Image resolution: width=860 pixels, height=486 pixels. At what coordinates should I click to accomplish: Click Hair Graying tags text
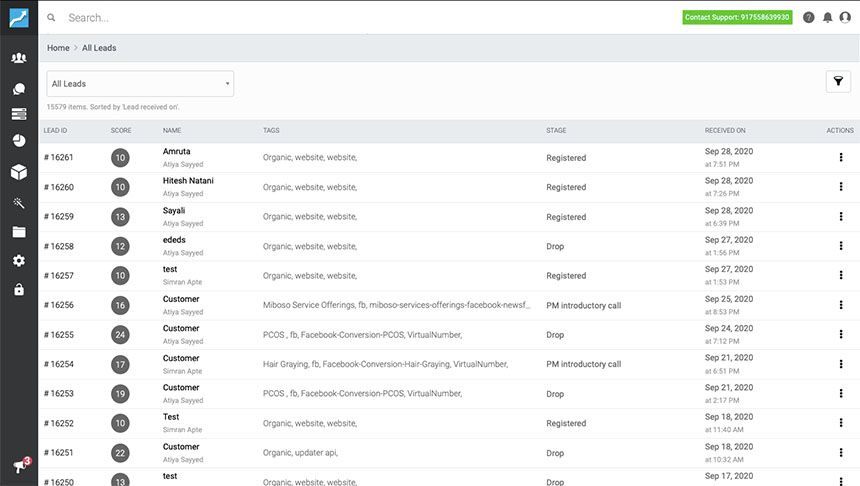[386, 364]
